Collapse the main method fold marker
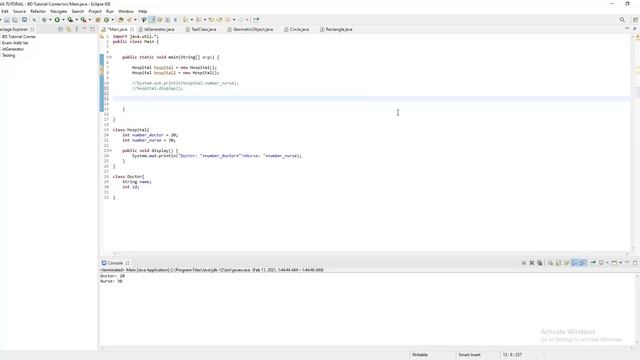 [110, 57]
